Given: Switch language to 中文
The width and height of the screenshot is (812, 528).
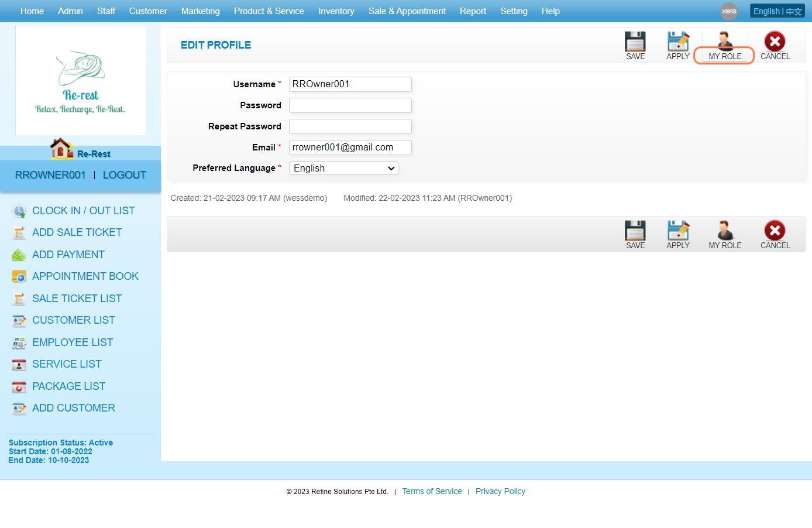Looking at the screenshot, I should click(794, 11).
